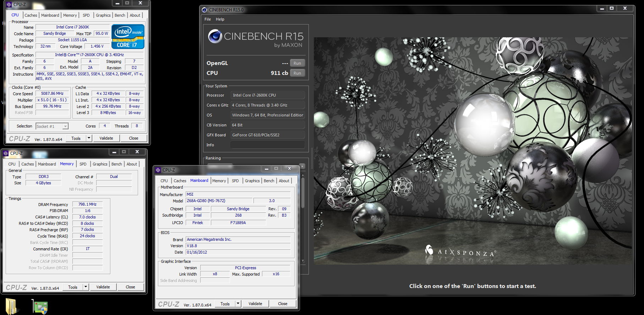
Task: Click the Level 3 8 MBytes cache value
Action: (x=108, y=113)
